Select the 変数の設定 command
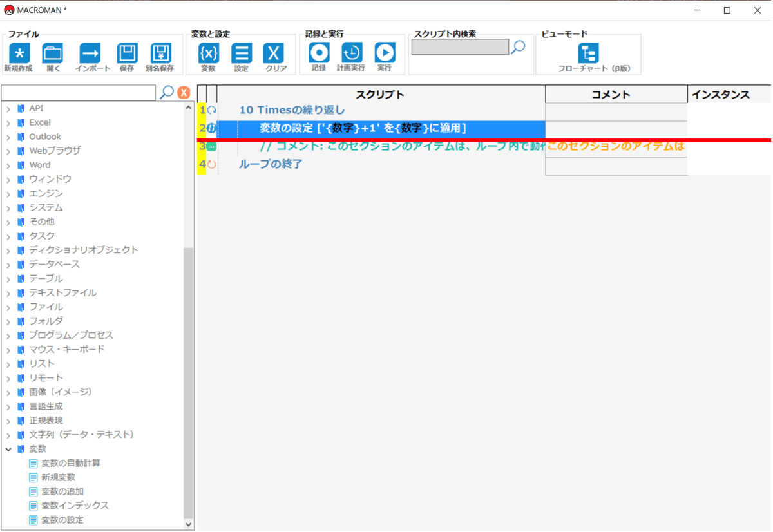773x532 pixels. [62, 520]
